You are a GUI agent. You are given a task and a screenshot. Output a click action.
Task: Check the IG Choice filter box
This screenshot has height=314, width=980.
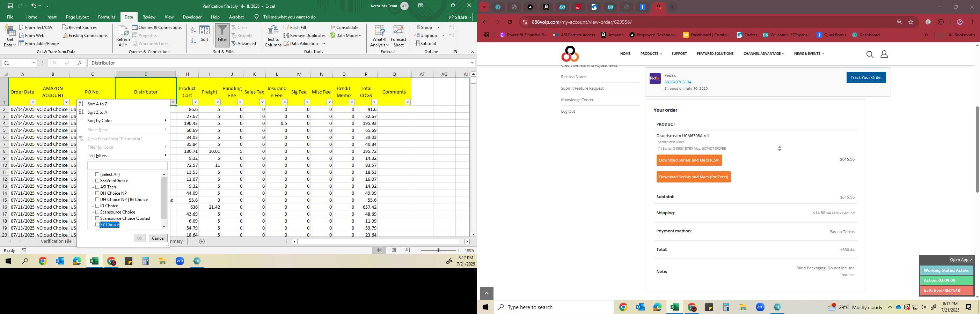(97, 205)
